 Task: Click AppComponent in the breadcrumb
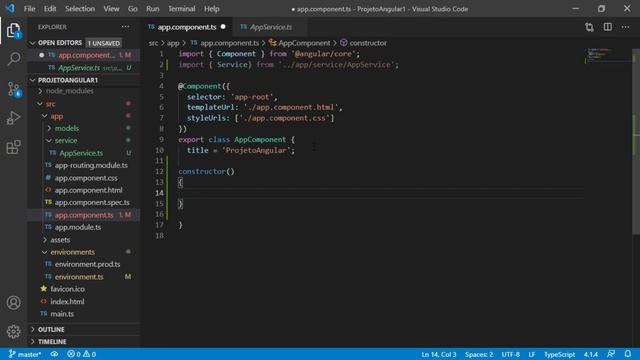tap(304, 43)
